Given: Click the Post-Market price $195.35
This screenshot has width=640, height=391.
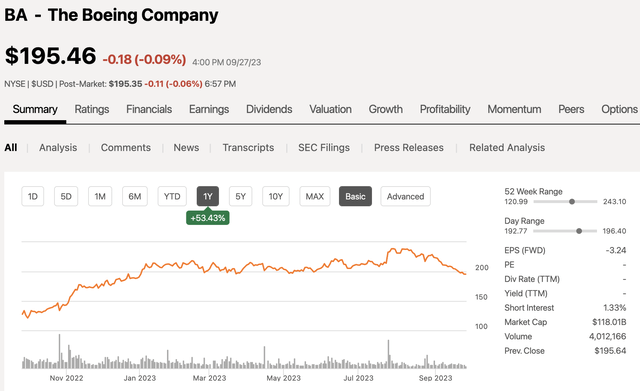Looking at the screenshot, I should tap(125, 84).
